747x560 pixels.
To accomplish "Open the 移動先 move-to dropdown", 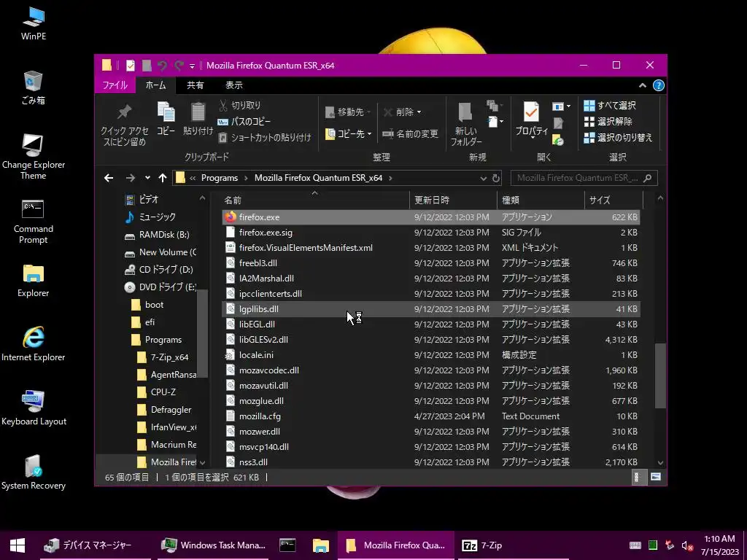I will [348, 112].
